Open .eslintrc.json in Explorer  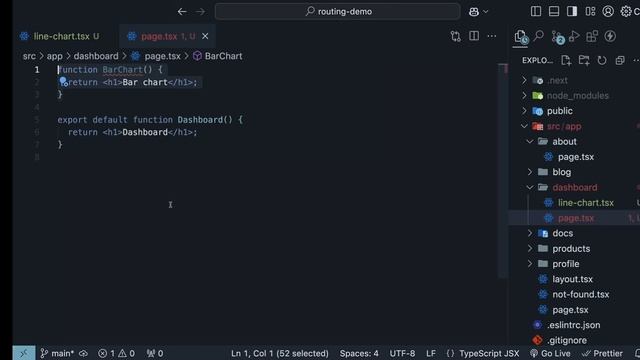(x=574, y=325)
